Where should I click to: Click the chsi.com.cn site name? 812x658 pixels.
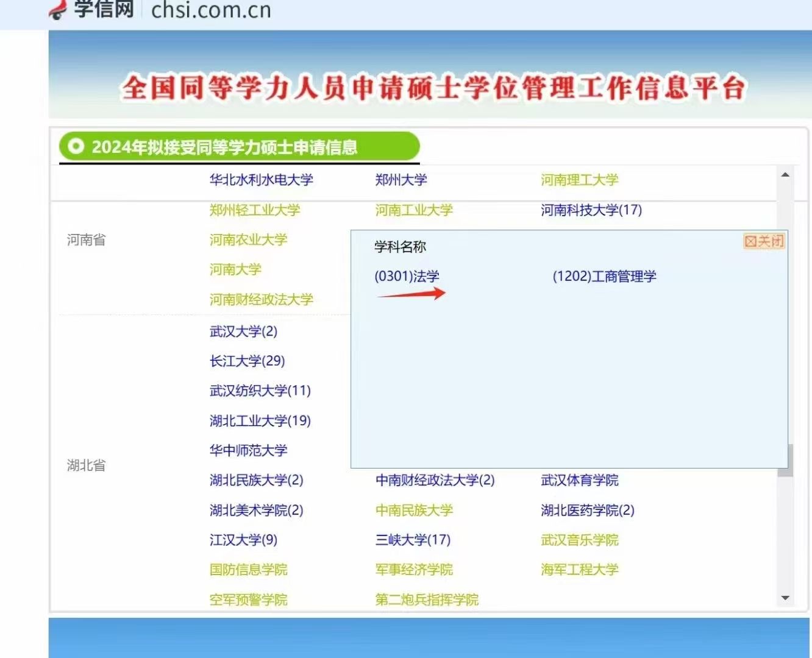point(211,10)
